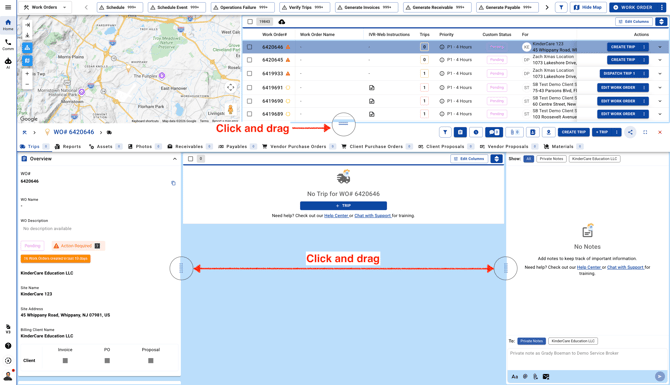Go to Home in the left sidebar
The image size is (670, 385).
tap(8, 25)
